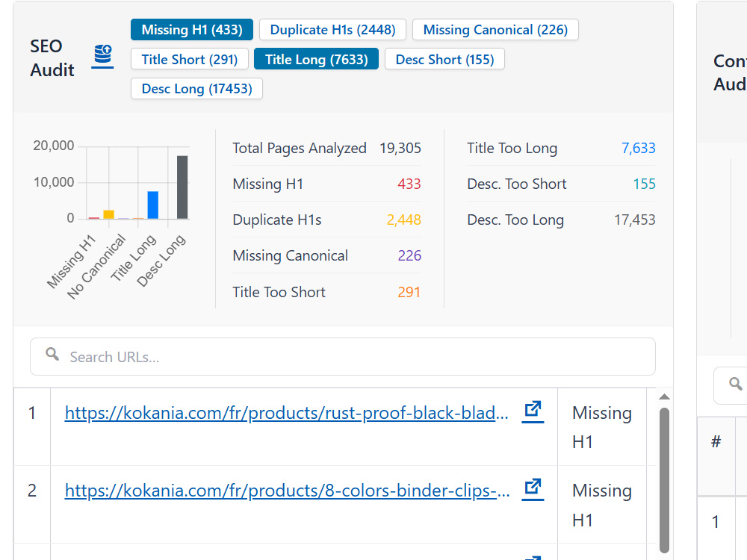Click the Missing H1 x-axis label on chart

(71, 261)
